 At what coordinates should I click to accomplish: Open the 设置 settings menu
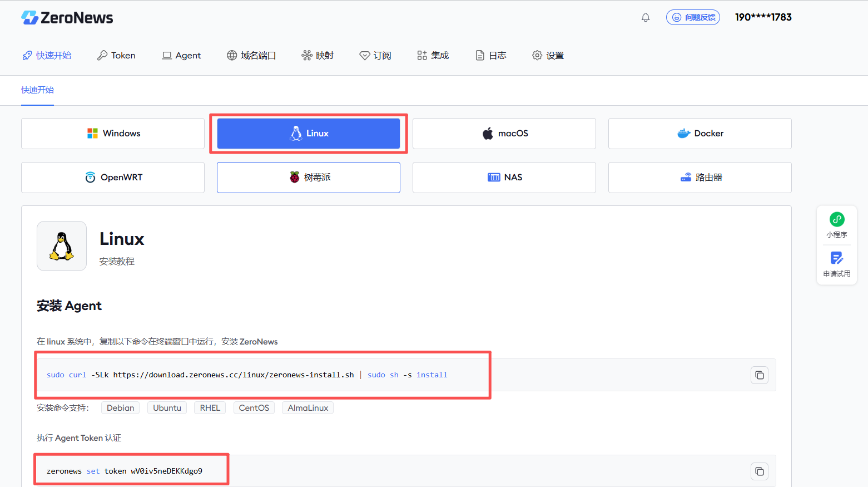tap(548, 56)
